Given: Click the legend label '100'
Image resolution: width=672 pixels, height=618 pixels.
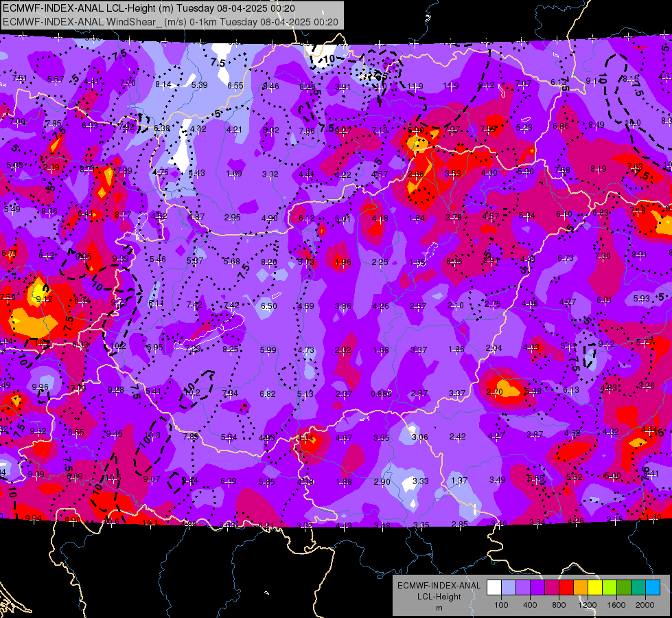Looking at the screenshot, I should 501,605.
